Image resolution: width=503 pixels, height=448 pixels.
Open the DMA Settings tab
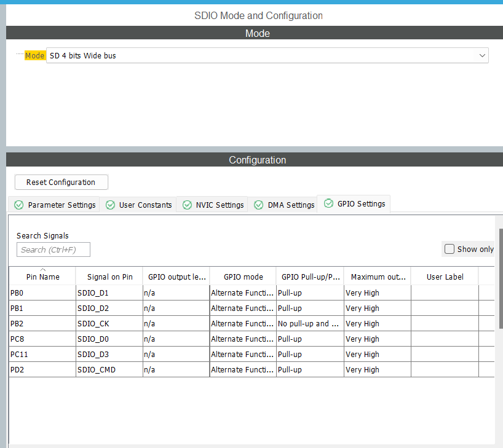point(291,205)
